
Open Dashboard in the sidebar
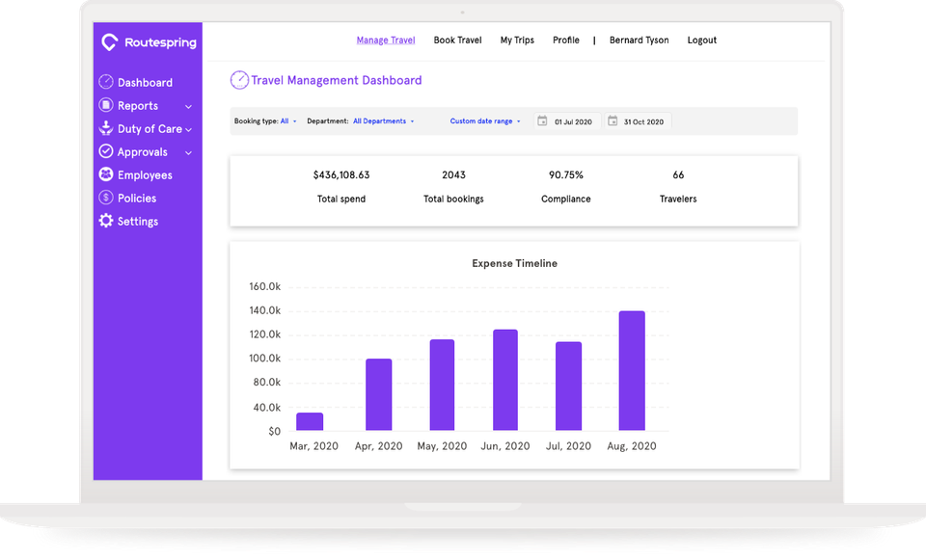[x=145, y=83]
